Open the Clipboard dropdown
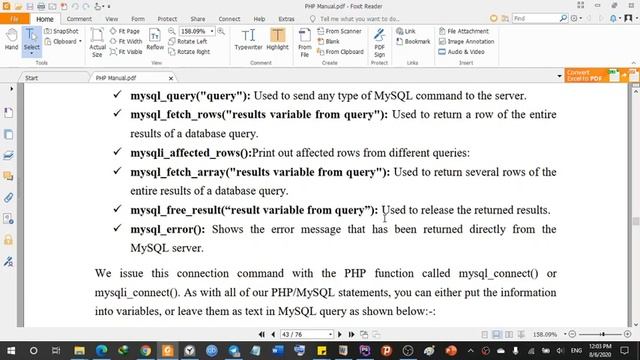Viewport: 640px width, 360px height. click(63, 41)
